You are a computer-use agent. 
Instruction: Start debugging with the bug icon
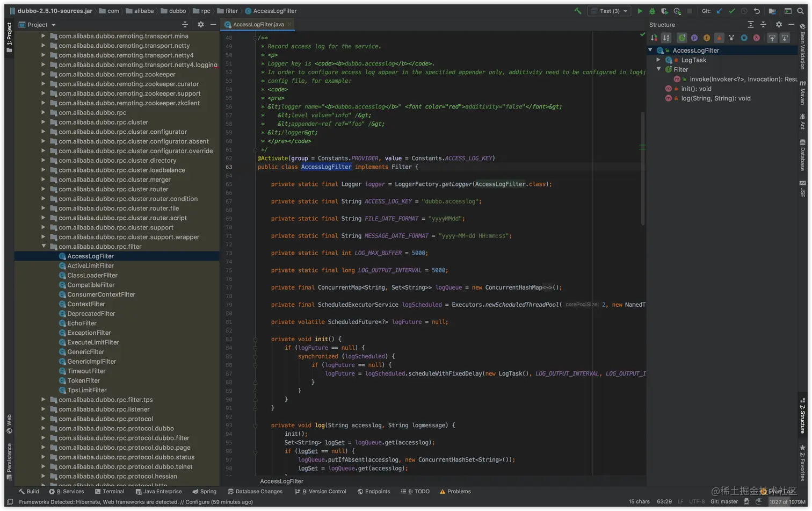pyautogui.click(x=653, y=11)
